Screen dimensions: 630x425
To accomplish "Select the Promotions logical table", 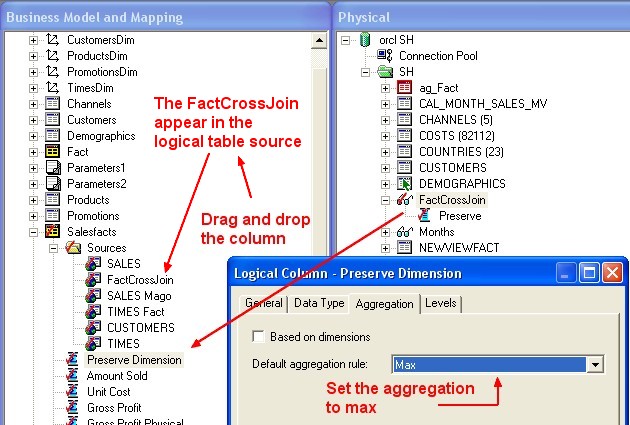I will point(93,216).
